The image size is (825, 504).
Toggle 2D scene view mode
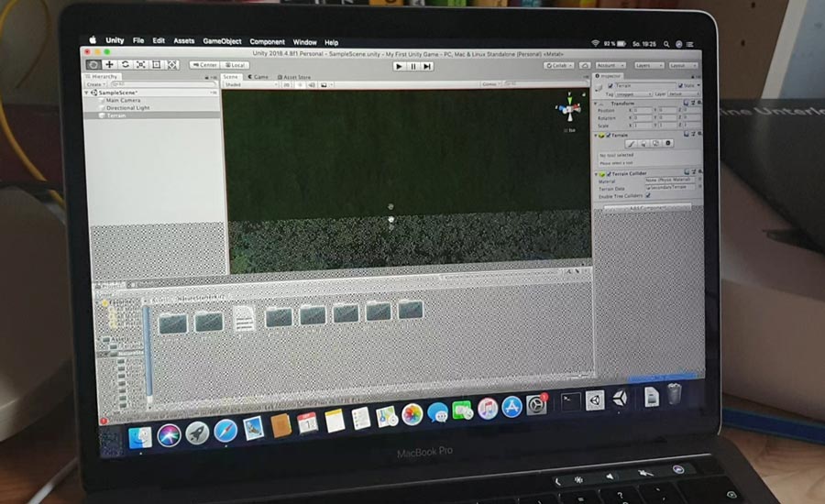point(287,84)
